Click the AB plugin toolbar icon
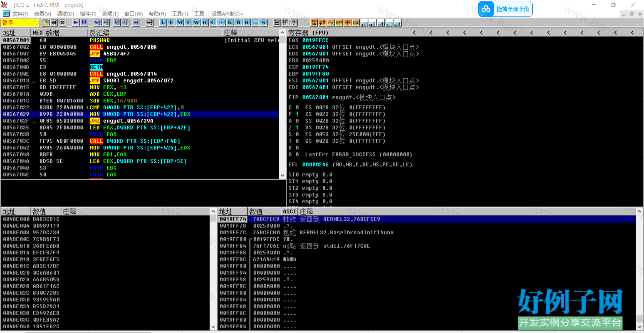 click(331, 22)
